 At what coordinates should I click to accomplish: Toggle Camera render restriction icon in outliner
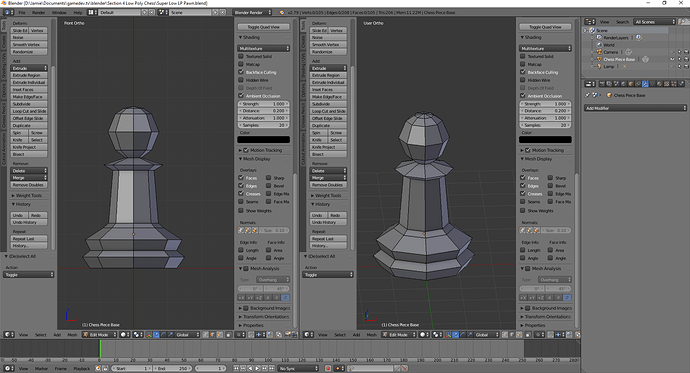686,52
